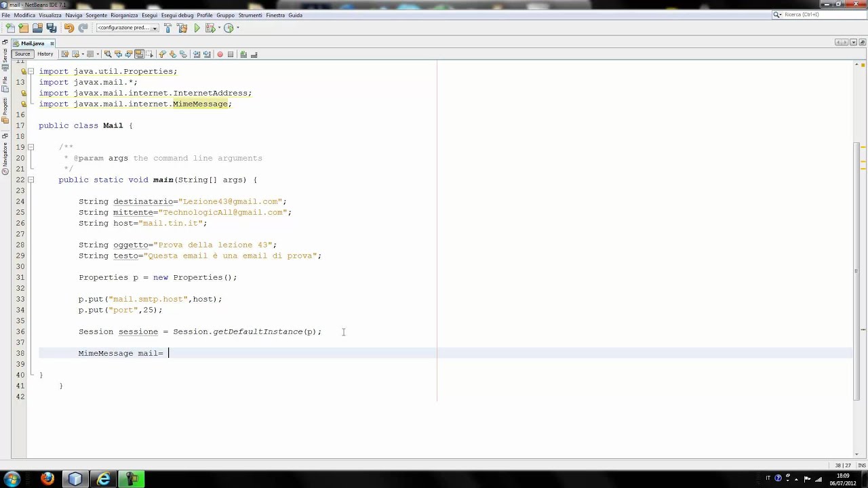Run the project with the green play icon
The width and height of the screenshot is (868, 488).
(x=197, y=28)
